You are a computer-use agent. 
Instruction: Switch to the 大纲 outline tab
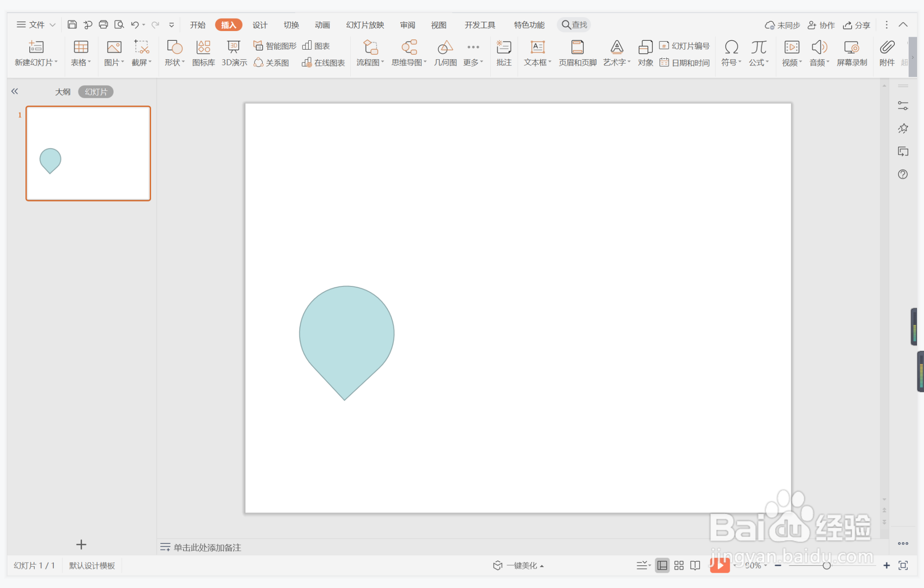pos(63,92)
